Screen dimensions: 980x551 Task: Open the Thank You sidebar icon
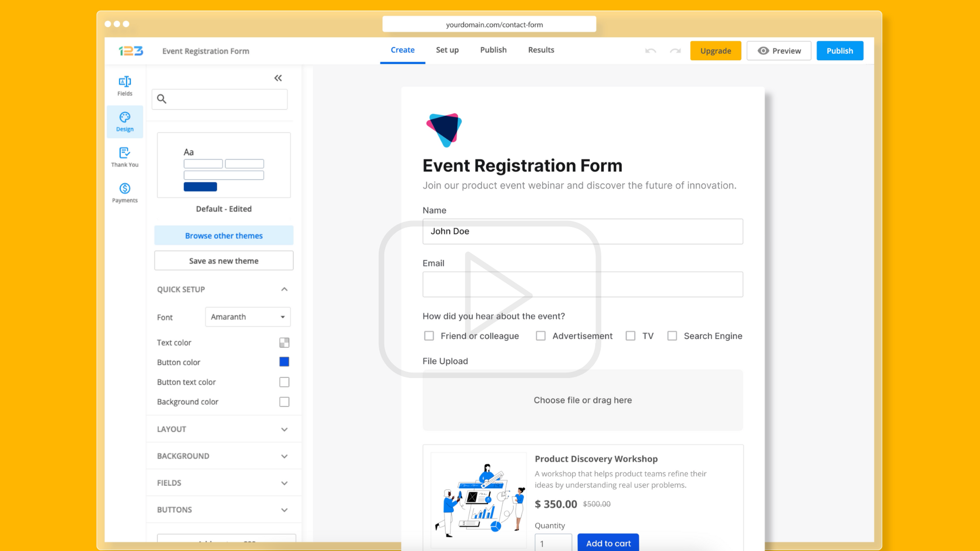coord(125,157)
